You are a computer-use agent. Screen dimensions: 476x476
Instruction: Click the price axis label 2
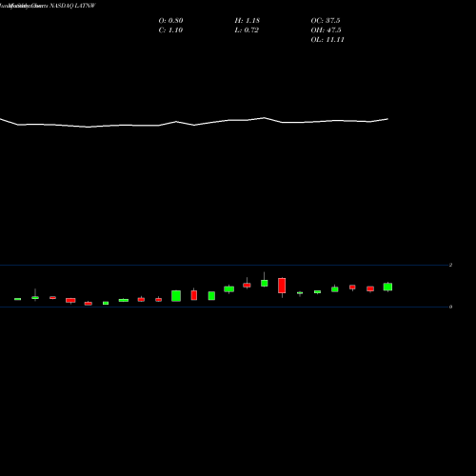[x=450, y=265]
